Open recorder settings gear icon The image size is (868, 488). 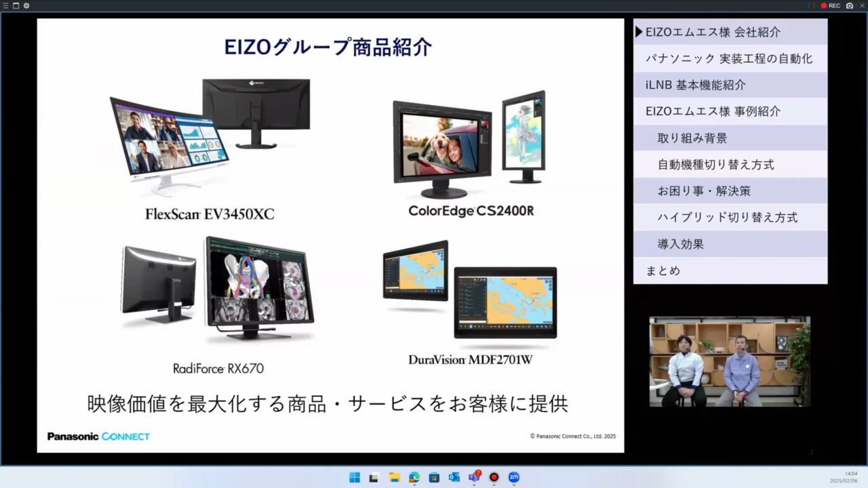point(26,5)
